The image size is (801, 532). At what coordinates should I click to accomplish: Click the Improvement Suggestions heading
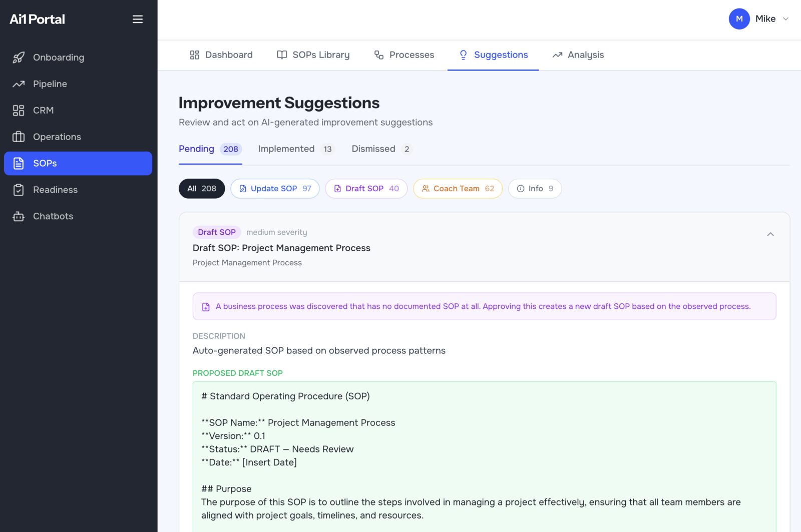tap(279, 103)
